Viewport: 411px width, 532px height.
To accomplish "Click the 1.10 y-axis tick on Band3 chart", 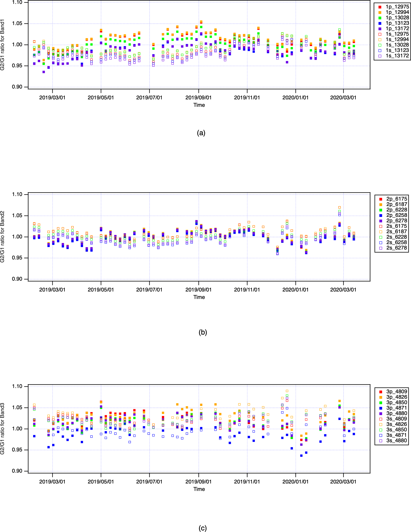I will tap(17, 387).
